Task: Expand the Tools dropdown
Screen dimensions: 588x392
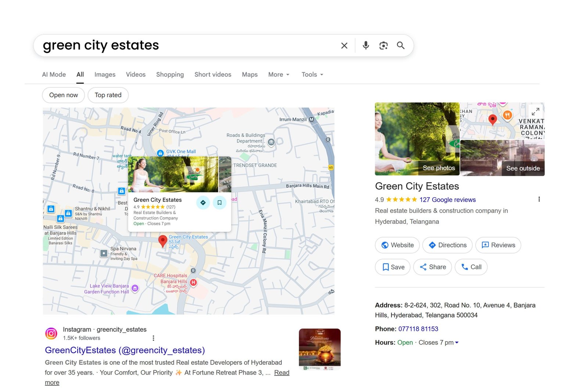Action: [x=311, y=75]
